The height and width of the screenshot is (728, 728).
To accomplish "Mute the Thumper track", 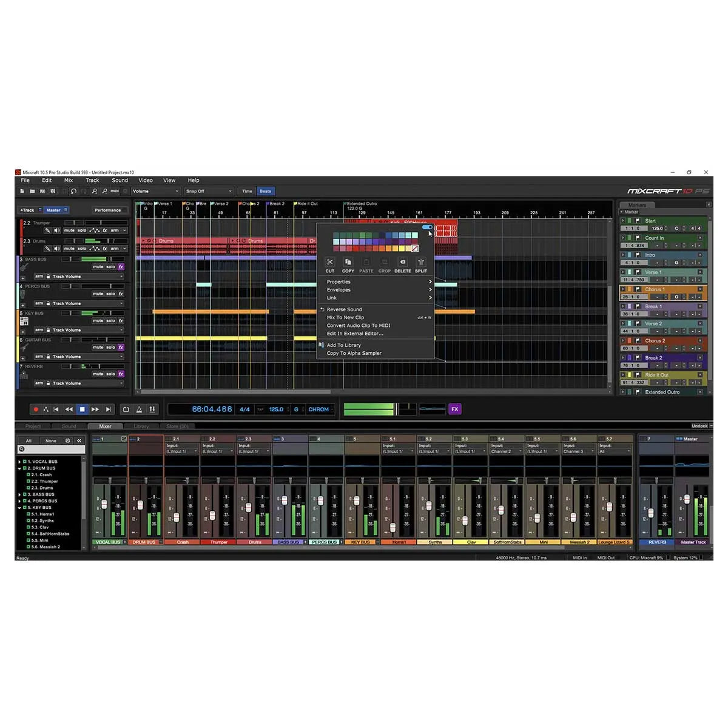I will pyautogui.click(x=69, y=231).
